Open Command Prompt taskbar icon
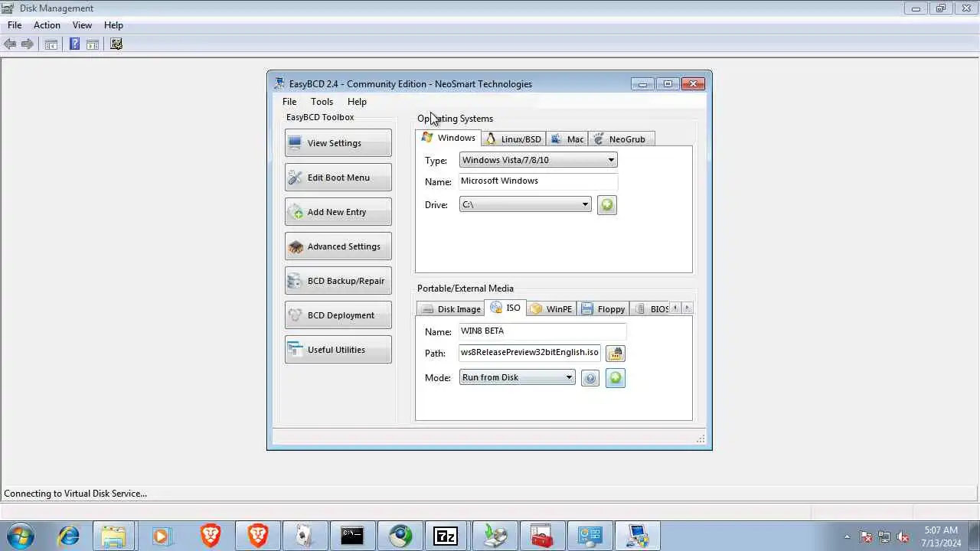This screenshot has width=980, height=551. pos(352,536)
